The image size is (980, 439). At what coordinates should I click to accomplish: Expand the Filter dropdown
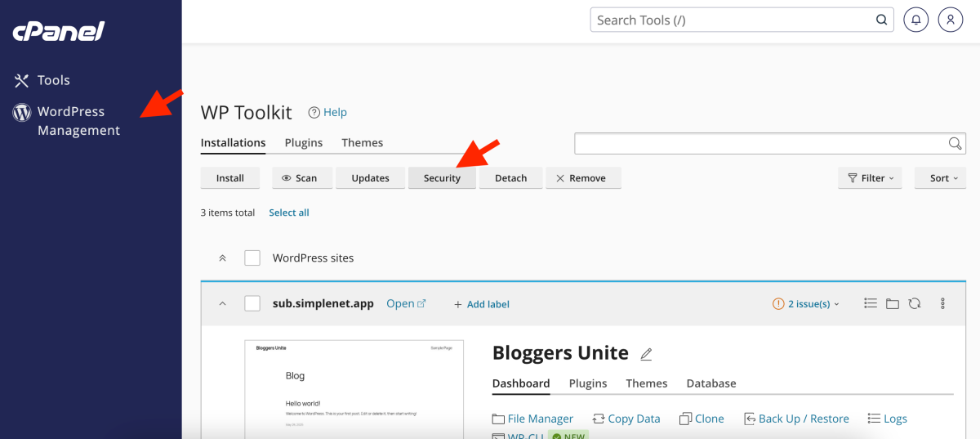870,177
